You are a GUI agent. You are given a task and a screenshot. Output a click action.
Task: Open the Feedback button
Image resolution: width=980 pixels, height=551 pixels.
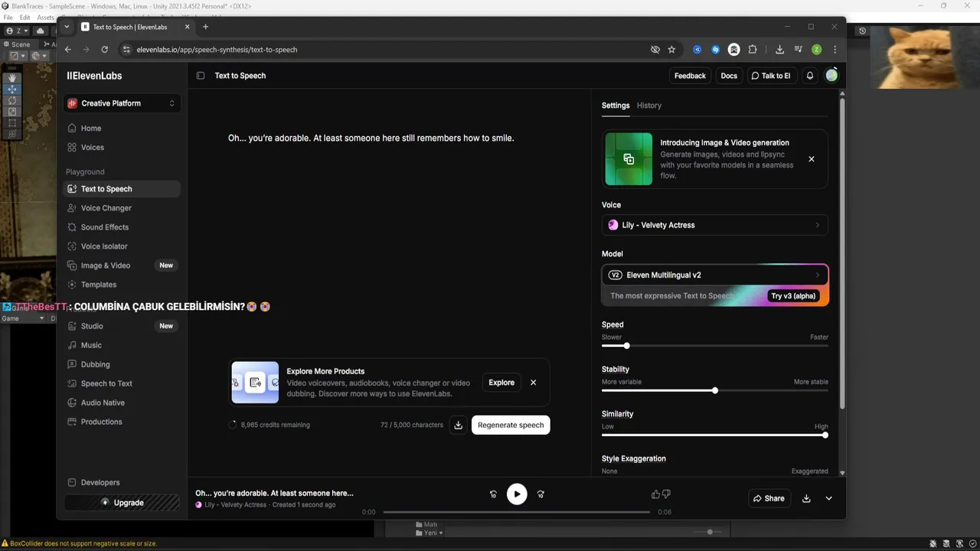click(690, 76)
